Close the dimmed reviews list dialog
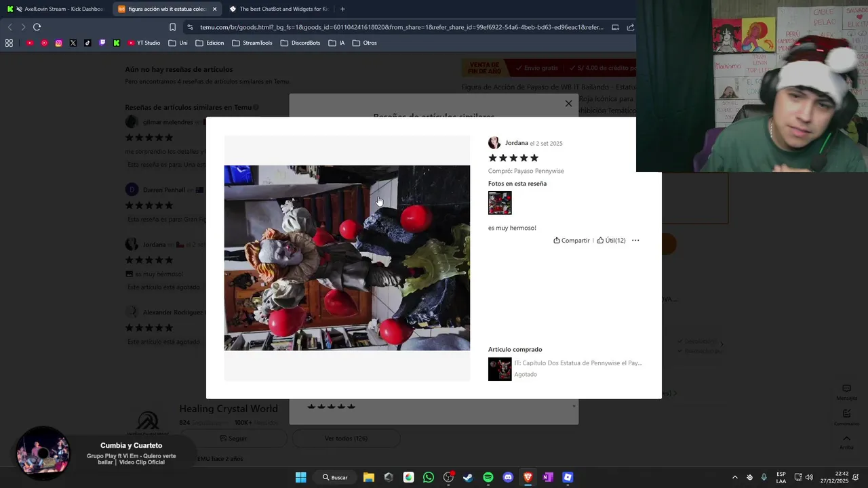The width and height of the screenshot is (868, 488). (568, 104)
